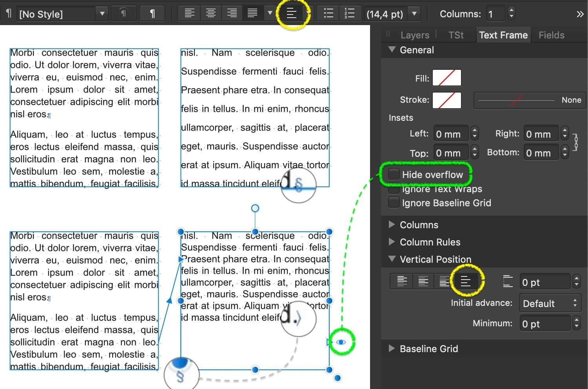Open the Fields tab
This screenshot has height=389, width=588.
pos(551,35)
